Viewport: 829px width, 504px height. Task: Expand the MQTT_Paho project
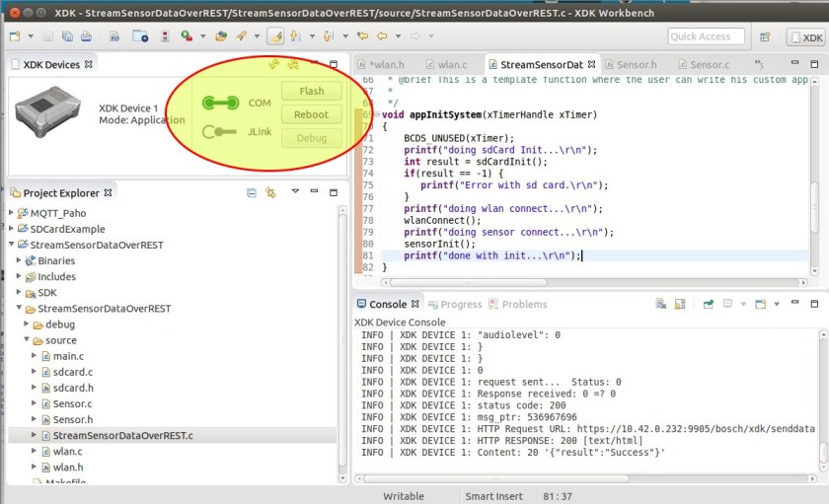[x=12, y=213]
